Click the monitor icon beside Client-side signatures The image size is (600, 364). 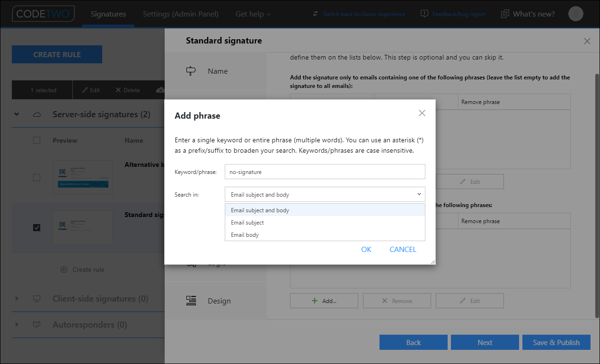pyautogui.click(x=37, y=299)
